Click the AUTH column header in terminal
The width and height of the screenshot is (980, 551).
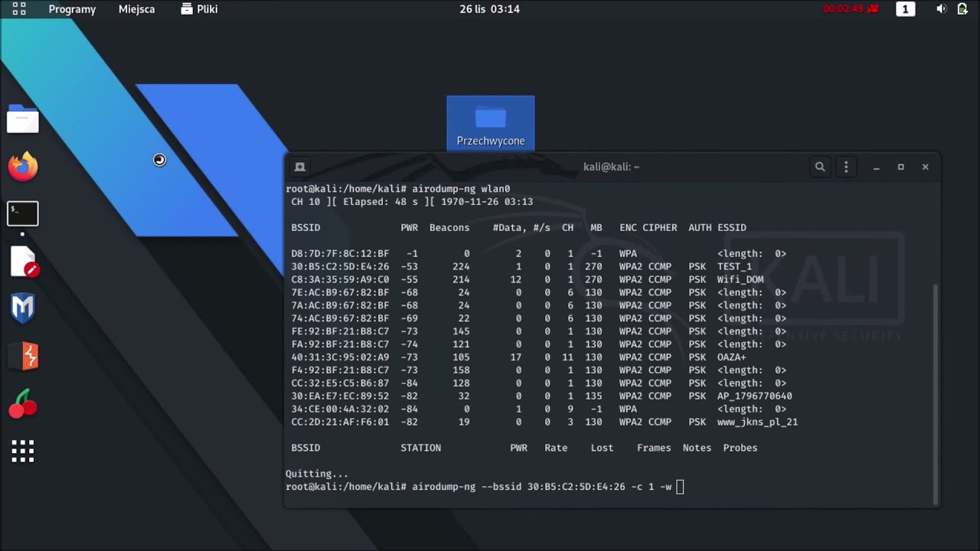[700, 227]
